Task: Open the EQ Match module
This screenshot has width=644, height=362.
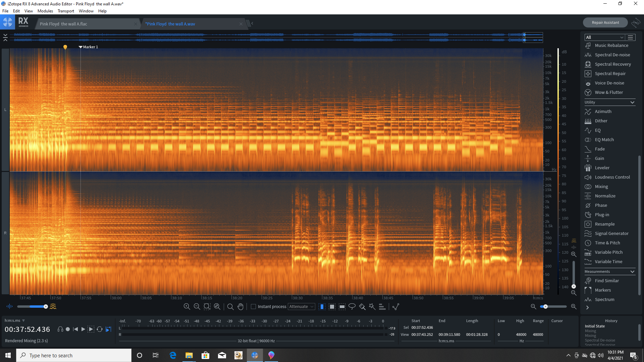Action: pyautogui.click(x=599, y=140)
